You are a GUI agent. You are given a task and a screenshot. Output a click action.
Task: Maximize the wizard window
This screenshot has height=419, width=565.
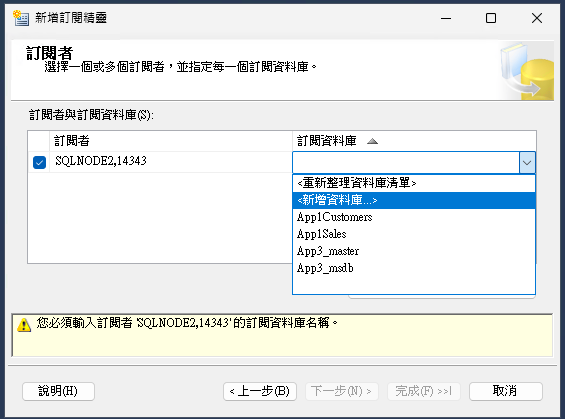coord(491,18)
